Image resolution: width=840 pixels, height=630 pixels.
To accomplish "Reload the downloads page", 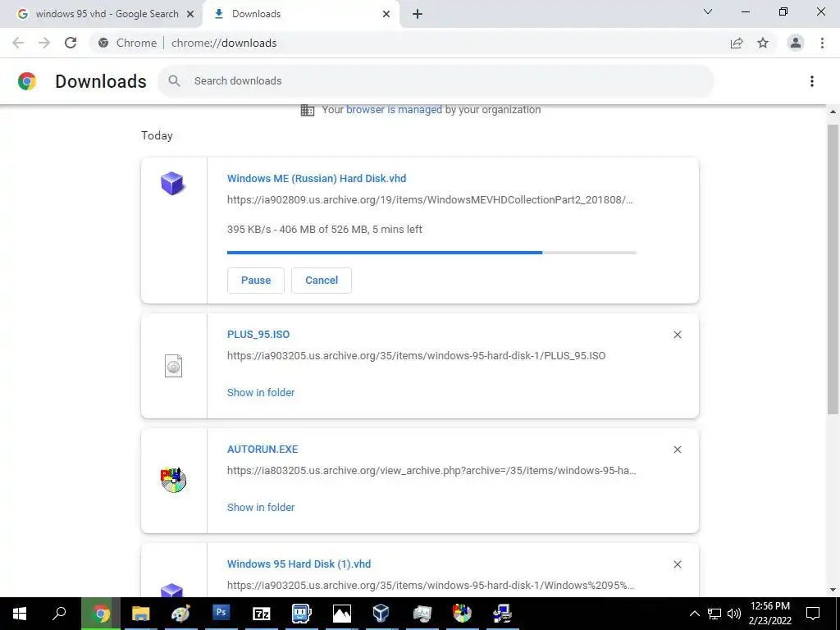I will tap(71, 43).
